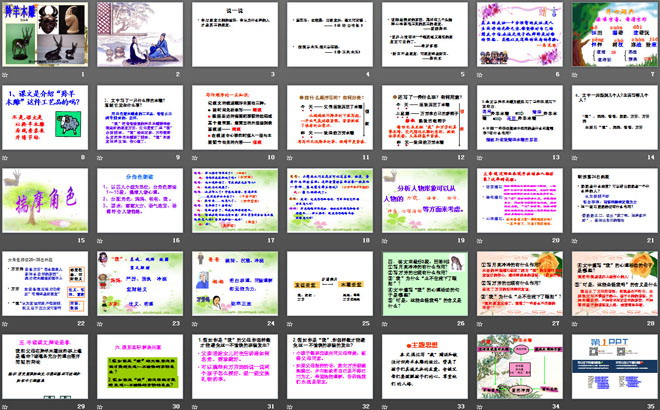The image size is (660, 410).
Task: Select slide 14 thumbnail
Action: 615,117
